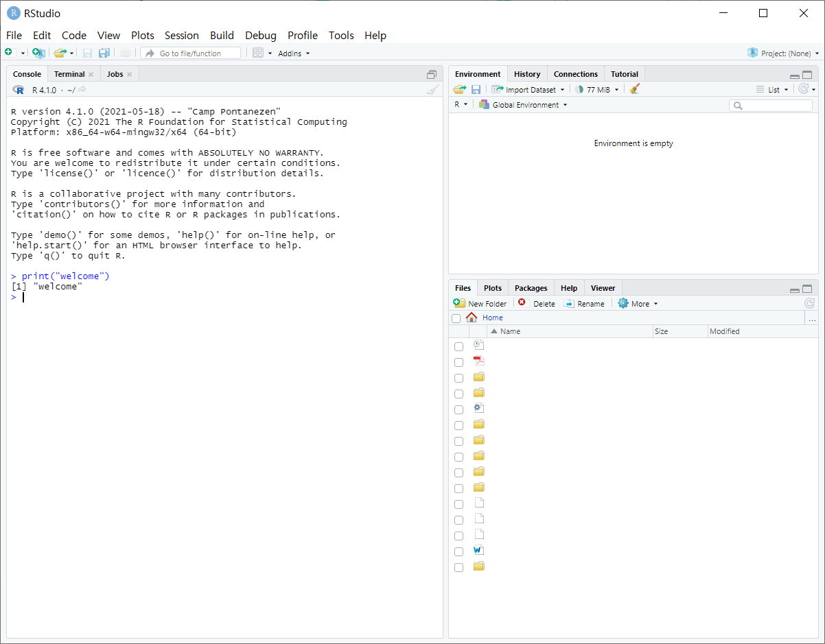The width and height of the screenshot is (825, 644).
Task: Click the R logo in console header
Action: pos(19,90)
